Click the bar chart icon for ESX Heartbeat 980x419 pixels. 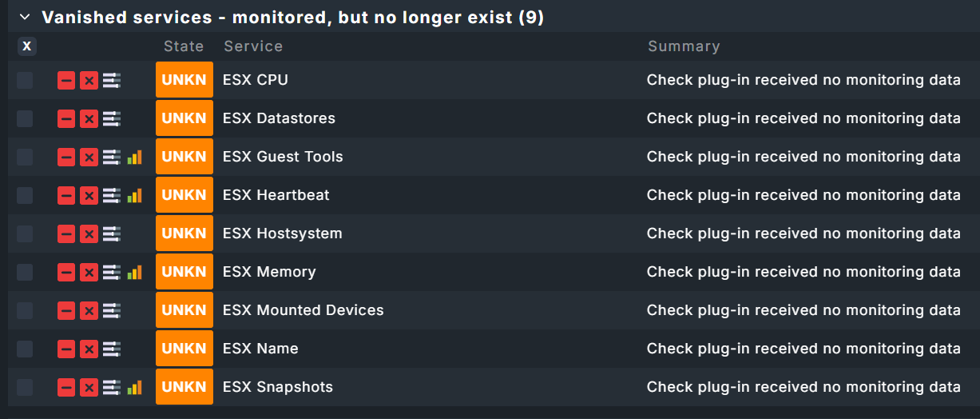(x=134, y=195)
